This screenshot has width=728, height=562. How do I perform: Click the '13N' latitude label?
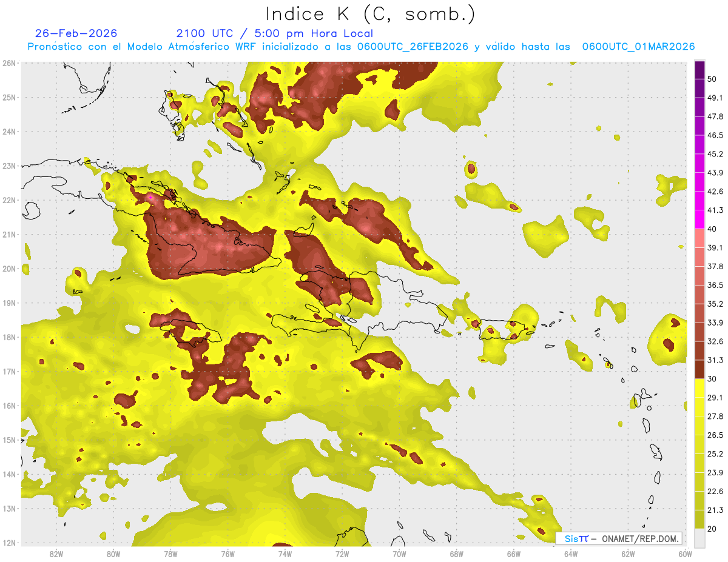click(9, 508)
